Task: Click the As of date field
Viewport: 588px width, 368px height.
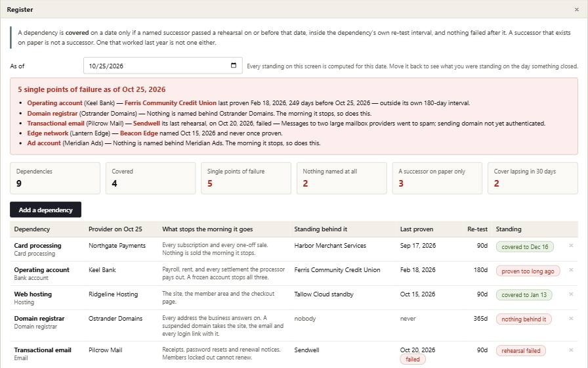Action: 163,66
